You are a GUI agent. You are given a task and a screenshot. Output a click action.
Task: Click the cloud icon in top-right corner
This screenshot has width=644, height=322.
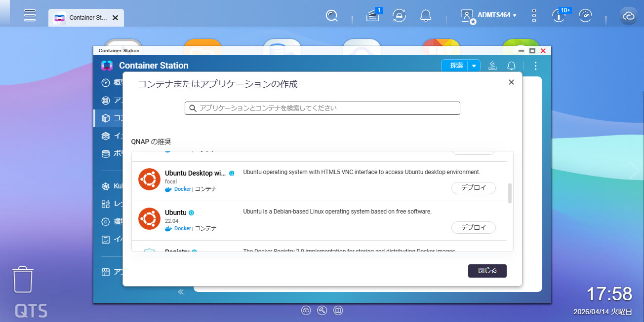tap(628, 16)
